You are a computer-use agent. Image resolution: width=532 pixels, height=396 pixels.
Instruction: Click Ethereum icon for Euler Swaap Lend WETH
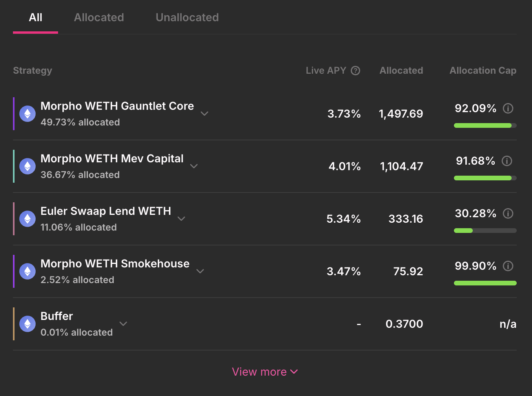point(27,219)
